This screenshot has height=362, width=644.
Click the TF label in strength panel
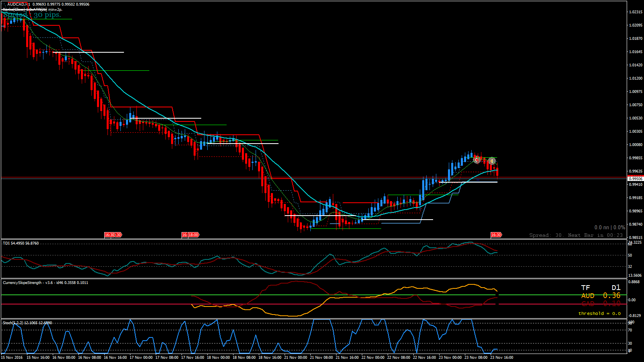(585, 288)
